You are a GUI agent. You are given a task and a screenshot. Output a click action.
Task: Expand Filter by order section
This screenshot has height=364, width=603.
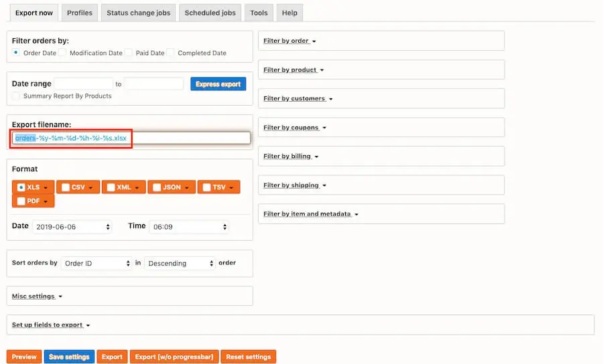click(289, 41)
